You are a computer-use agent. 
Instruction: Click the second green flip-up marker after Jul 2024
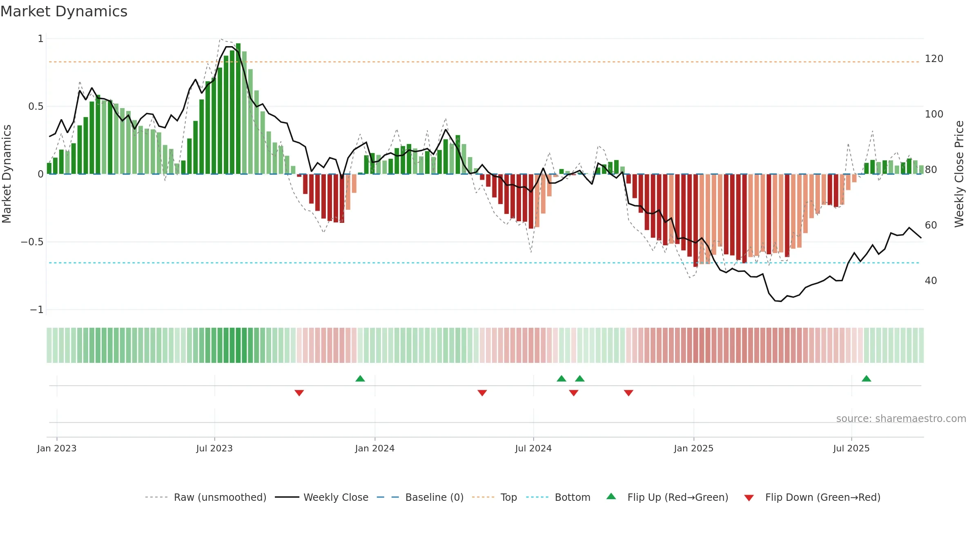pyautogui.click(x=580, y=378)
